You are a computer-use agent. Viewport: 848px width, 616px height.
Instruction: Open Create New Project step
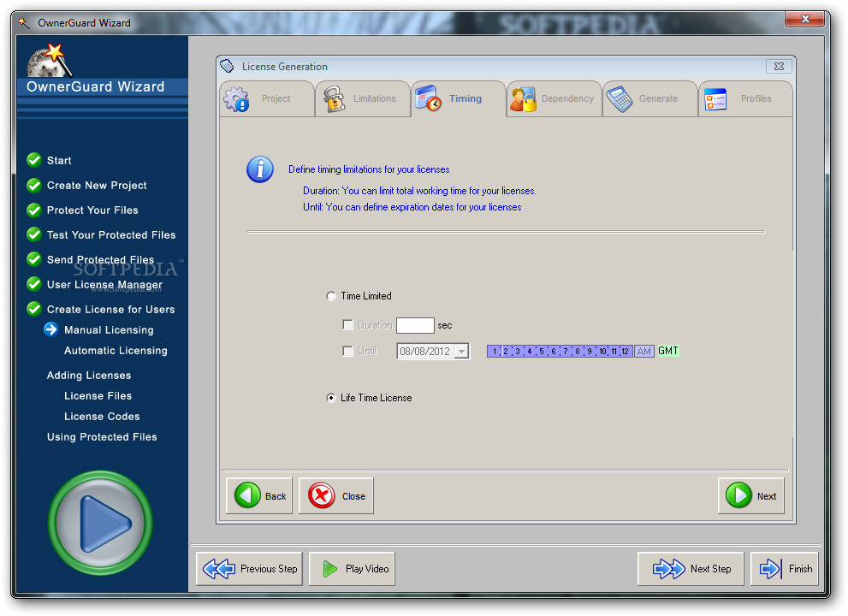coord(97,186)
